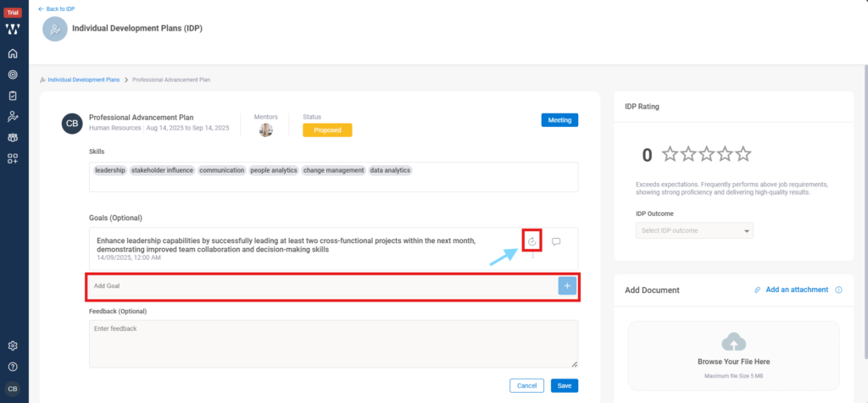Click the Meeting button
This screenshot has height=403, width=868.
pos(559,120)
